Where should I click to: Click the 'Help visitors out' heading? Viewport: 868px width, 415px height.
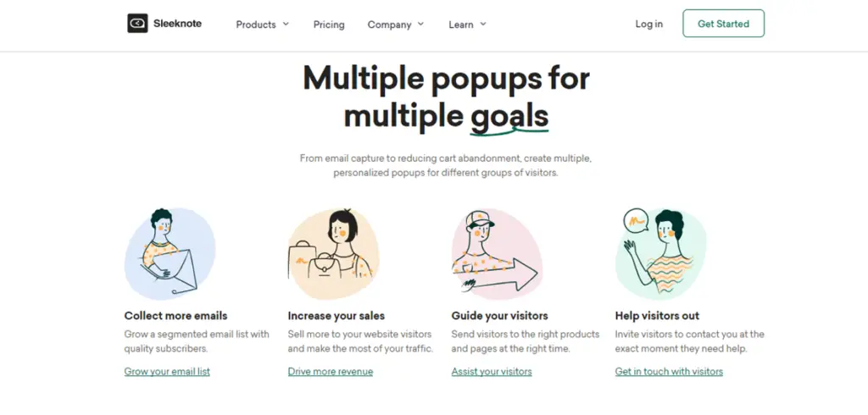coord(657,316)
